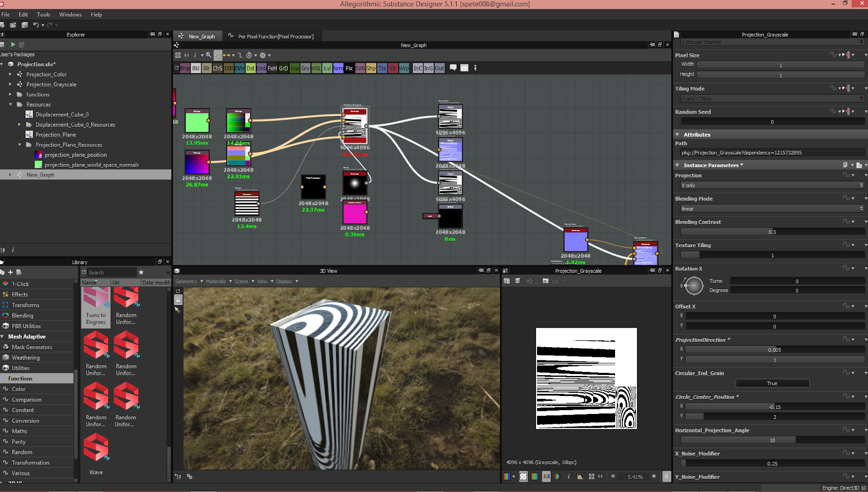Click the undo arrow in main toolbar

(36, 25)
